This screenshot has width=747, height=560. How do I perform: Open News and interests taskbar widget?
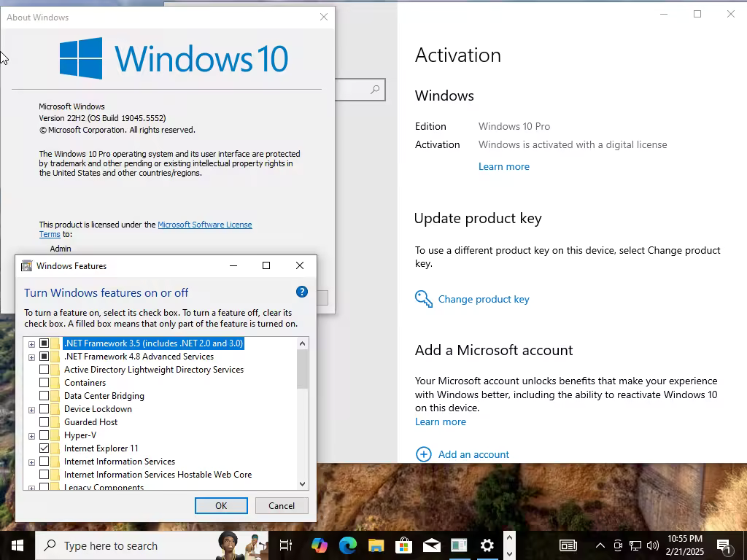click(x=568, y=545)
